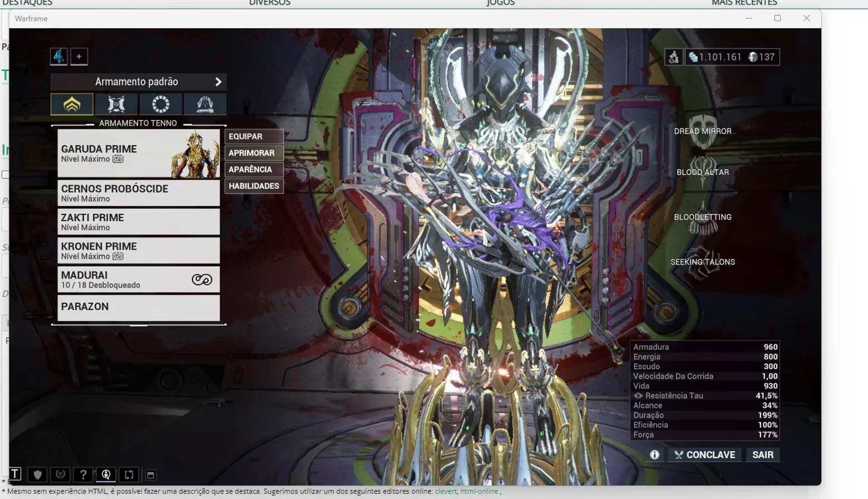Exit the arsenal with Sair
The image size is (868, 499).
click(763, 455)
